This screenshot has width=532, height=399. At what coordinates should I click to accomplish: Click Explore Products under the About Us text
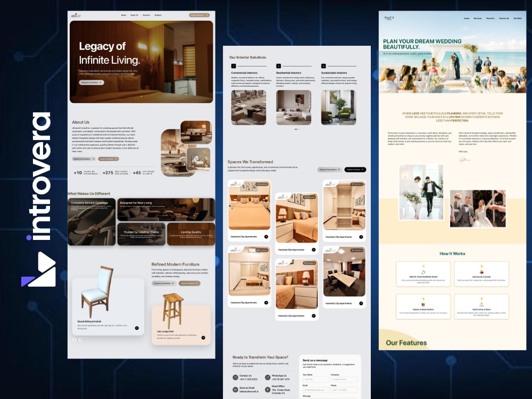tap(109, 159)
